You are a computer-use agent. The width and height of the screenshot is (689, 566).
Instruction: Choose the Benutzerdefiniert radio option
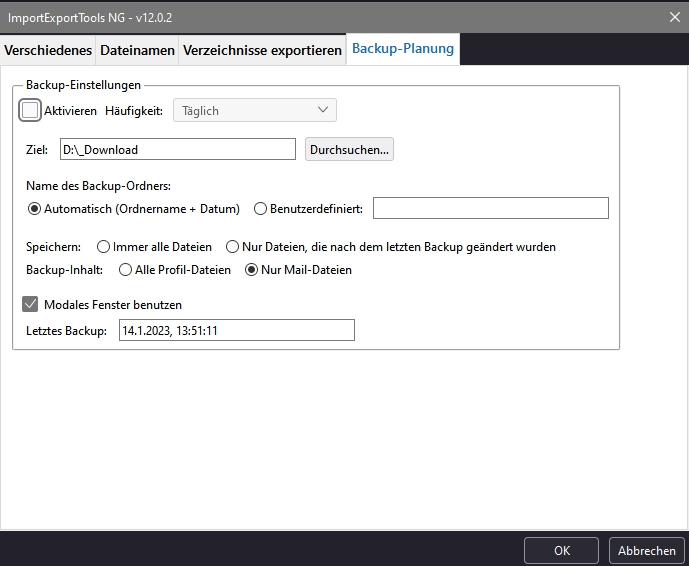click(x=261, y=209)
